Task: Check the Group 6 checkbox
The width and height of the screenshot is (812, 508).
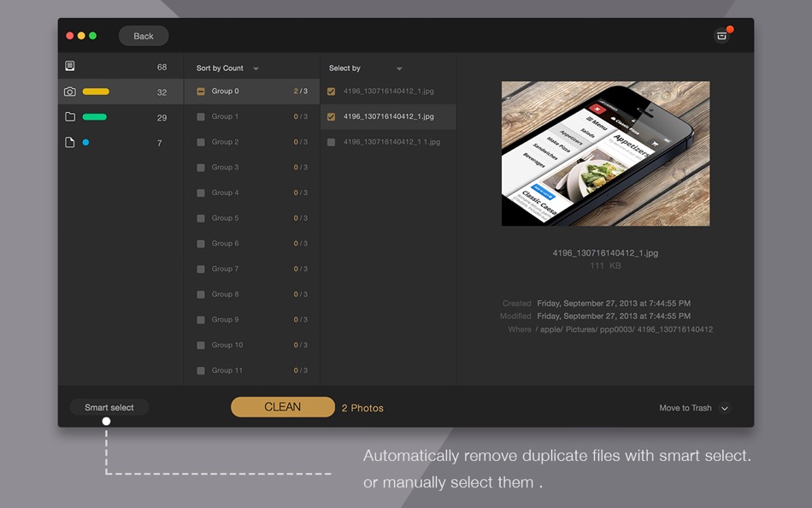Action: point(200,244)
